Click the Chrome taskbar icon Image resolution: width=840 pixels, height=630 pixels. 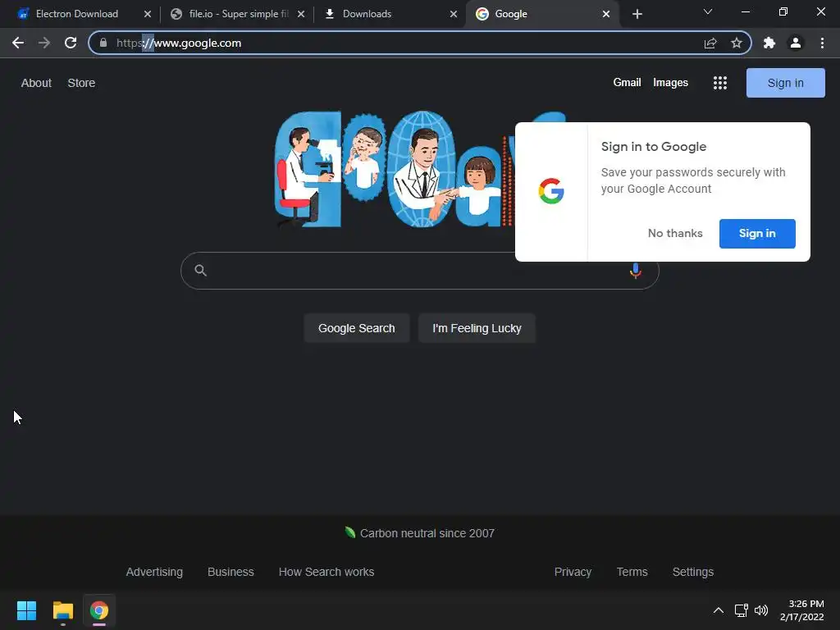(99, 610)
